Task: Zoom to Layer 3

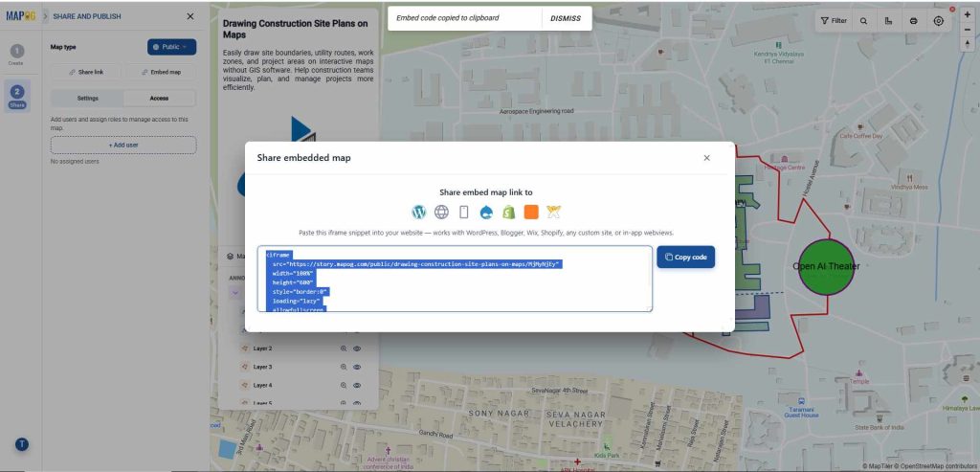Action: (344, 367)
